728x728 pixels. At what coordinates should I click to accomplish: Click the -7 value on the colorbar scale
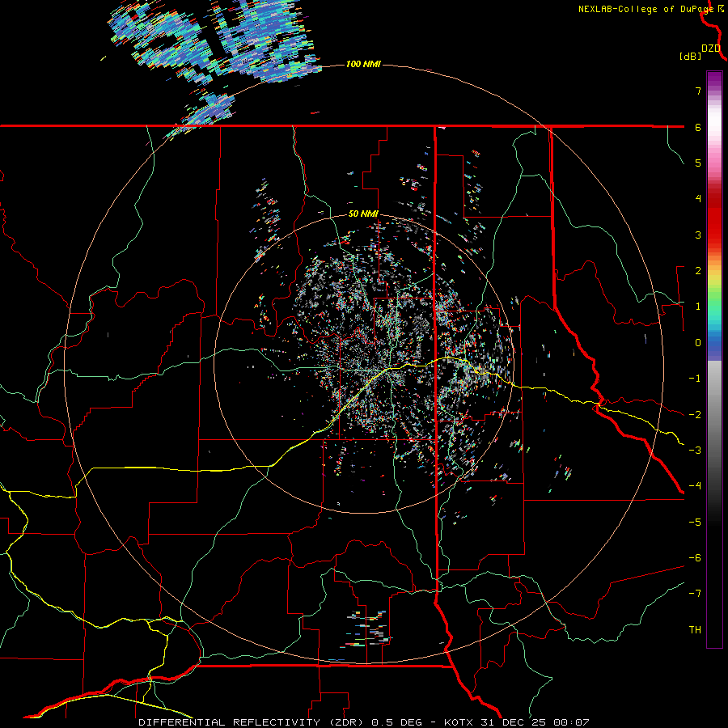tap(695, 594)
